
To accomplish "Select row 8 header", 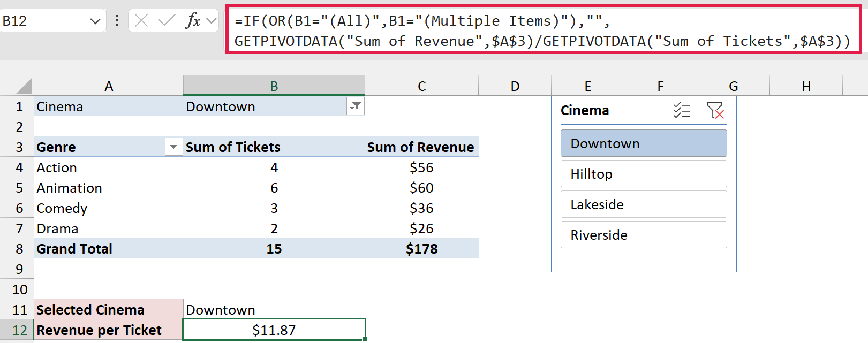I will pyautogui.click(x=17, y=249).
